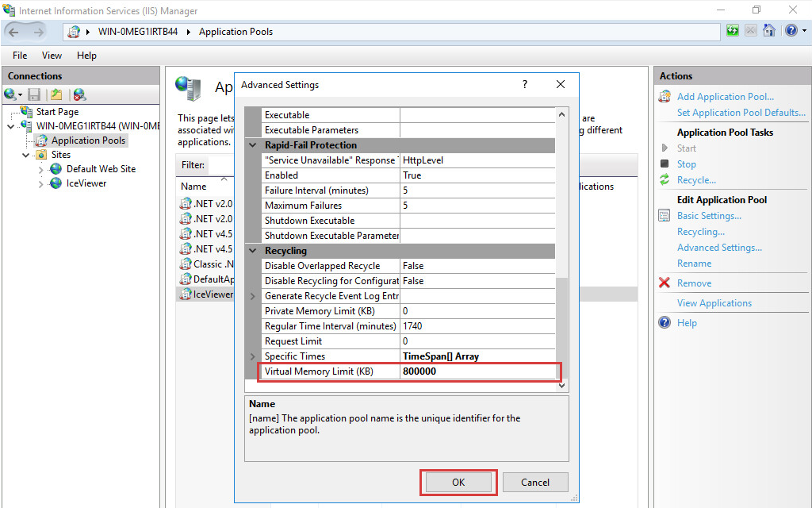Click the Private Memory Limit value field
812x508 pixels.
(477, 311)
